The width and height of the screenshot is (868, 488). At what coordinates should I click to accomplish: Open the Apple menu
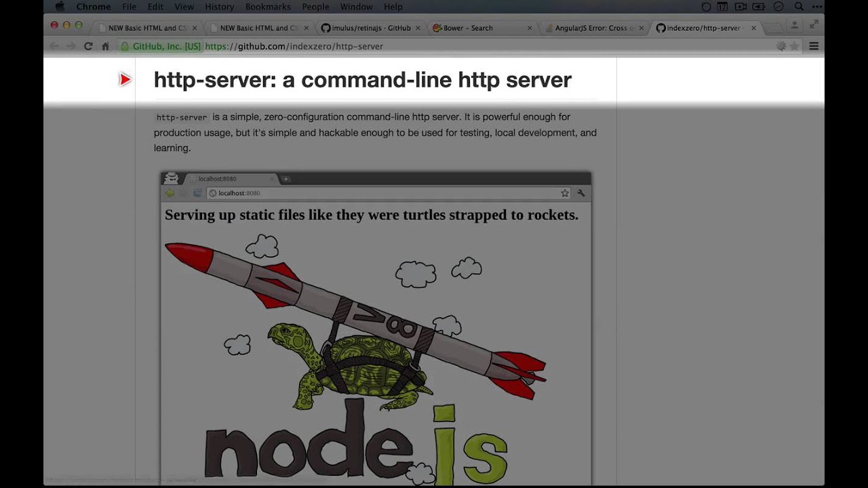(x=60, y=7)
